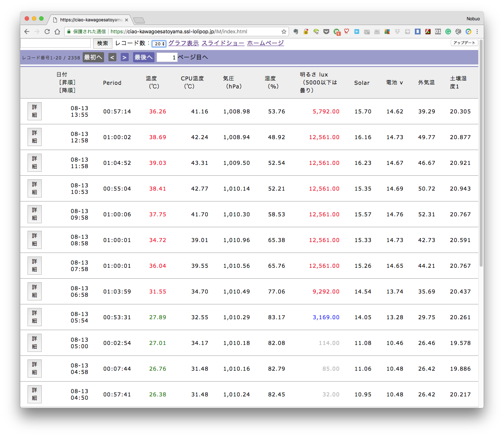The height and width of the screenshot is (437, 504).
Task: Click the '01' extension icon
Action: 438,32
